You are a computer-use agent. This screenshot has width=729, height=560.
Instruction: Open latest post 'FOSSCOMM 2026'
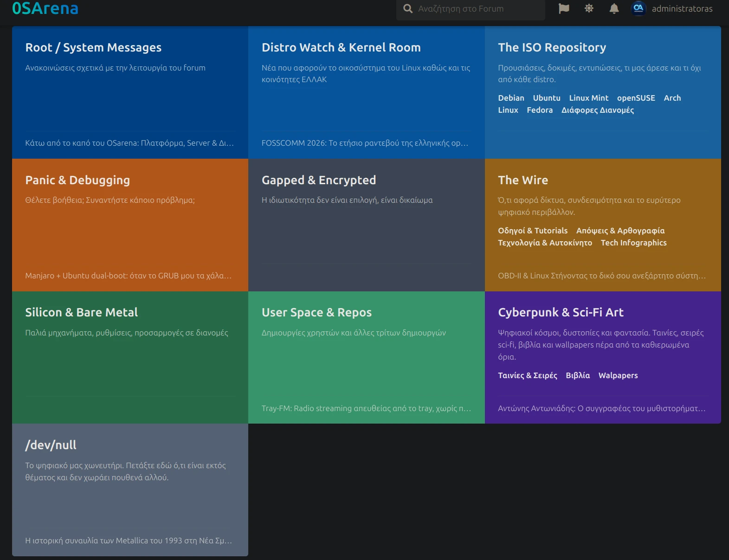click(x=365, y=143)
